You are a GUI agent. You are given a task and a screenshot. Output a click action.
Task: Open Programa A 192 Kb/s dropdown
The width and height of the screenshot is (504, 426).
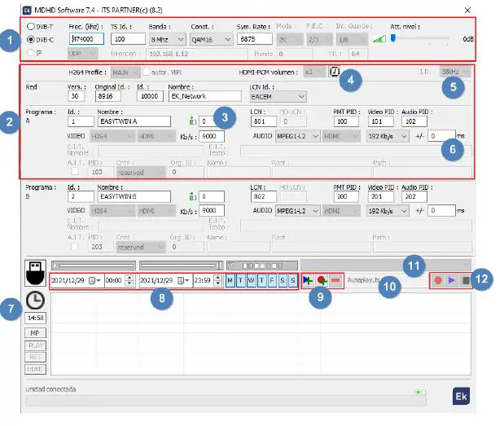click(x=388, y=136)
